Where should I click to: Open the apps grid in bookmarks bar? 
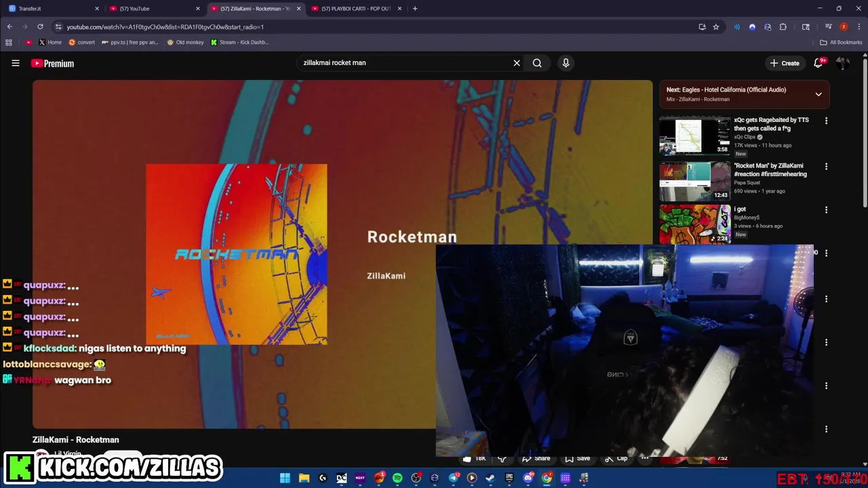(9, 42)
